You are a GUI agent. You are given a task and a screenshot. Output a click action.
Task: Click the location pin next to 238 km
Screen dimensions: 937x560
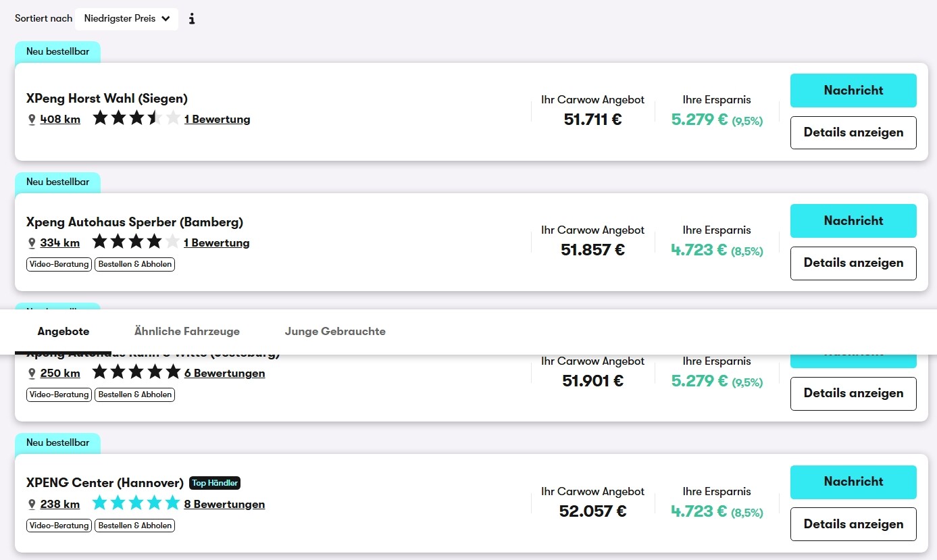(31, 505)
